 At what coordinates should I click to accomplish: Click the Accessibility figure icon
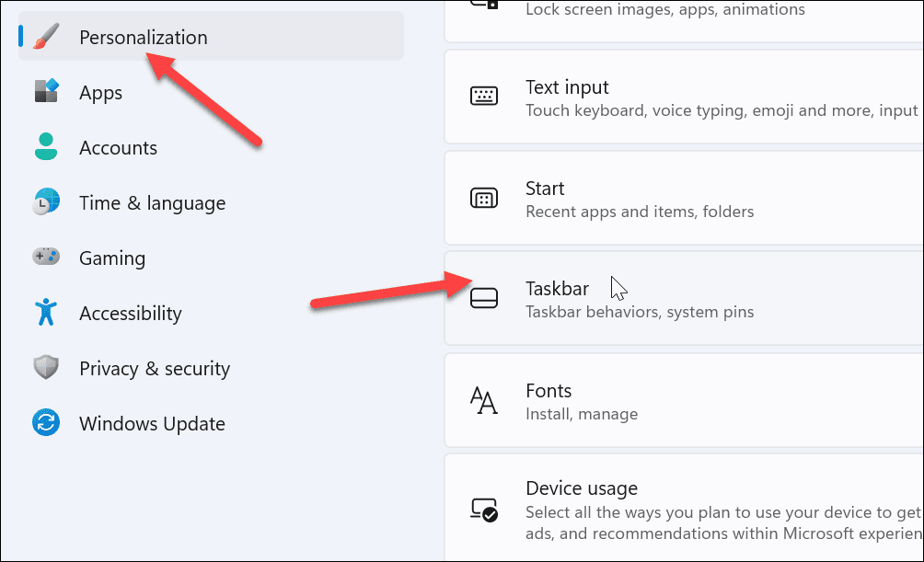pyautogui.click(x=45, y=313)
